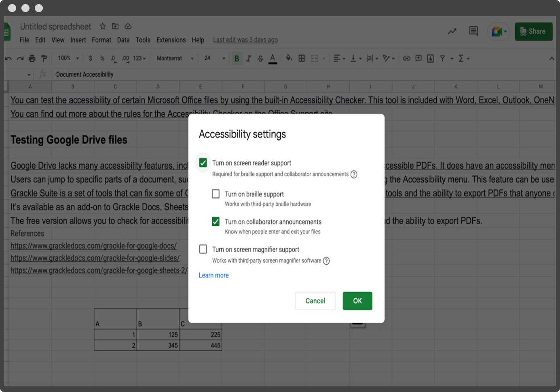Click the undo icon
The image size is (560, 392).
8,59
